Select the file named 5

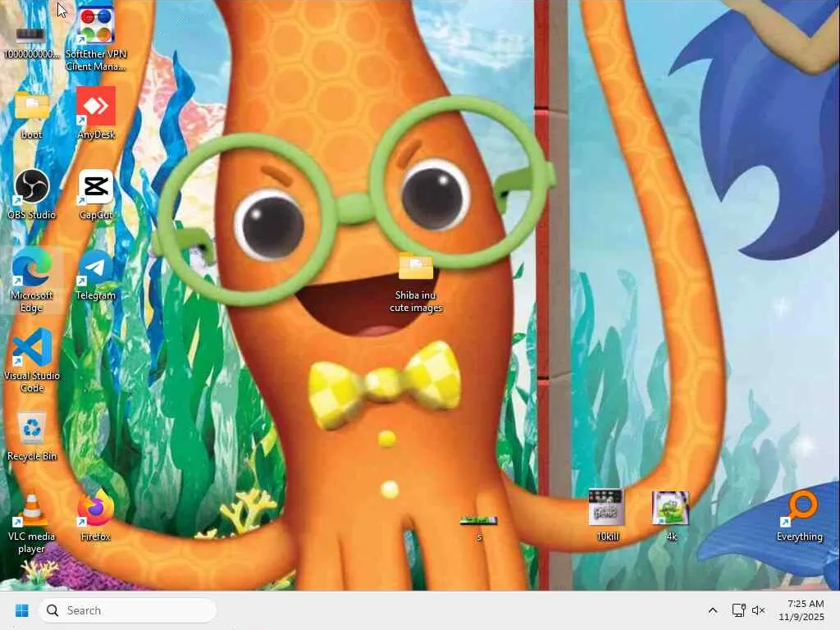pos(479,527)
